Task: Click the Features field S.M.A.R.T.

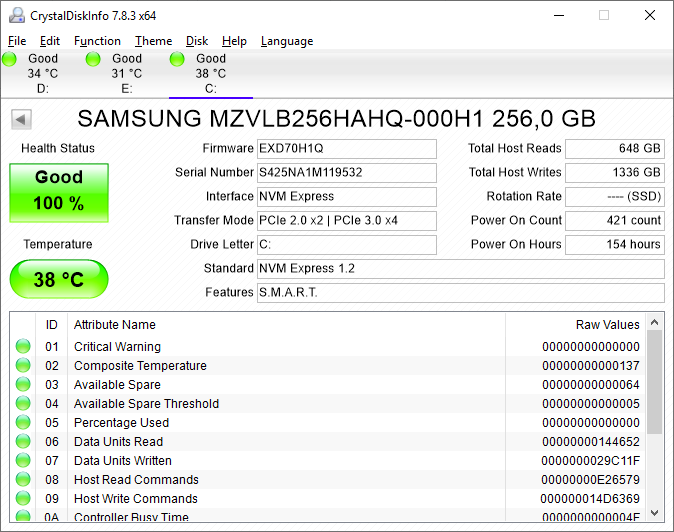Action: coord(461,293)
